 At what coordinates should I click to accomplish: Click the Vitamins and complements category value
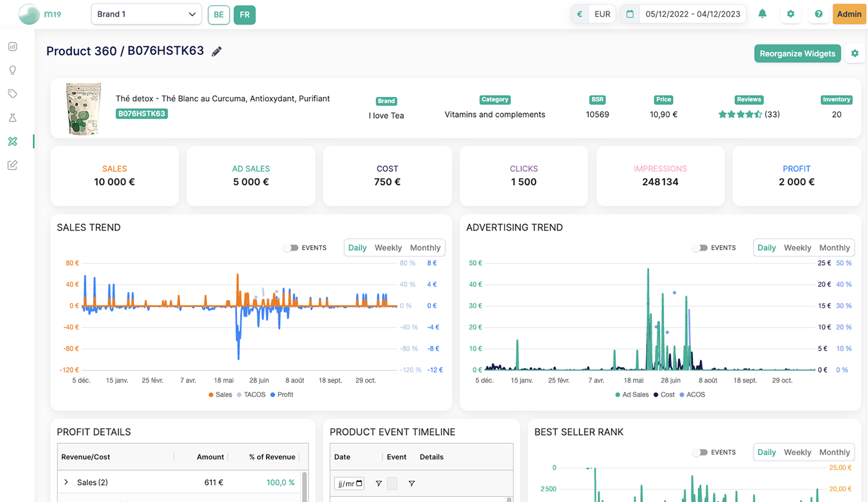pyautogui.click(x=495, y=114)
